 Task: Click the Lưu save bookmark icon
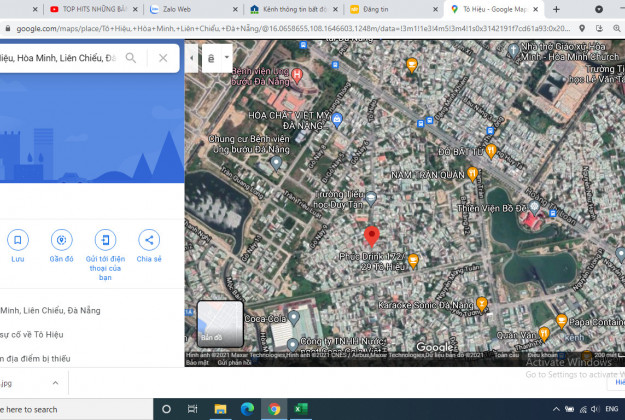[18, 240]
